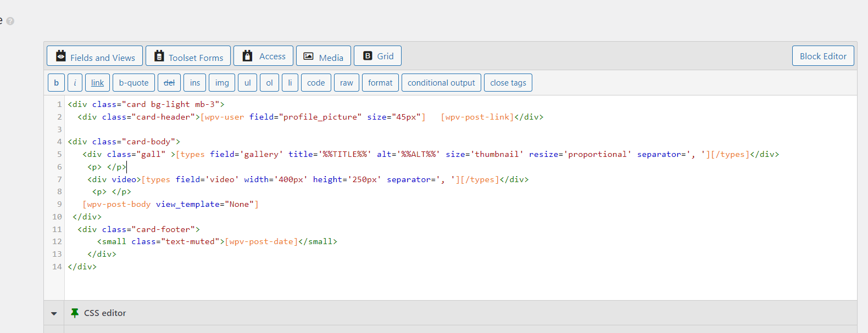
Task: Click the close tags button
Action: click(508, 83)
